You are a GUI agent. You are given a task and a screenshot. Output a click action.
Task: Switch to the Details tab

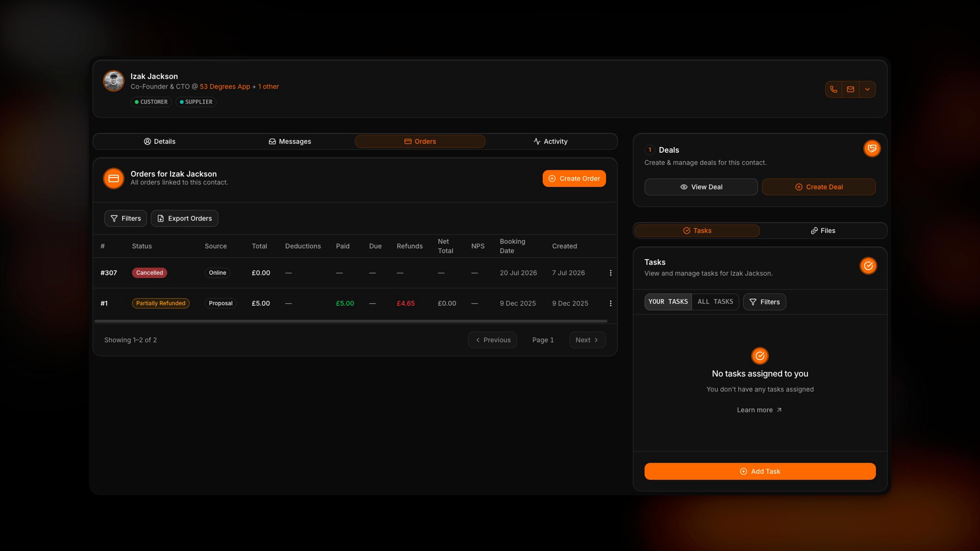point(160,142)
